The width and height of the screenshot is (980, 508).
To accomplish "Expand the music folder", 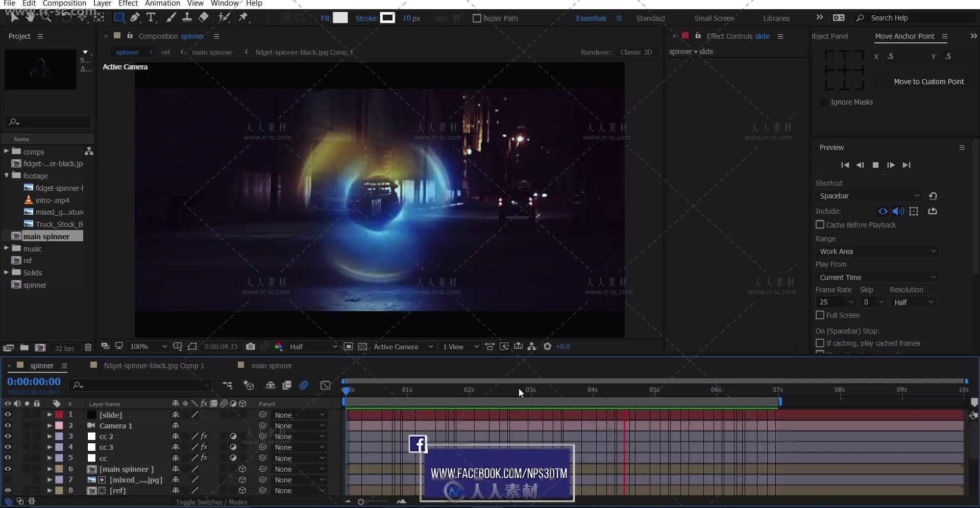I will click(6, 248).
